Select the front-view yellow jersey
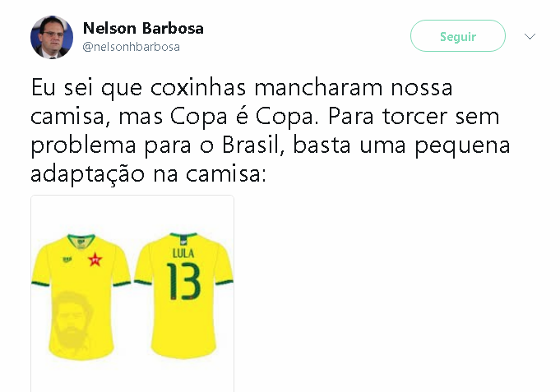The width and height of the screenshot is (560, 392). 81,297
